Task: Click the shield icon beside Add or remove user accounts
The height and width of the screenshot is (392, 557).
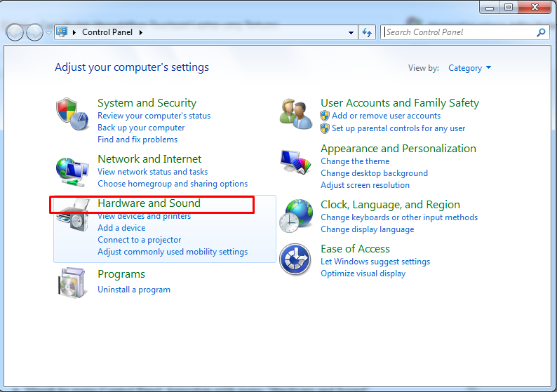Action: [x=325, y=116]
